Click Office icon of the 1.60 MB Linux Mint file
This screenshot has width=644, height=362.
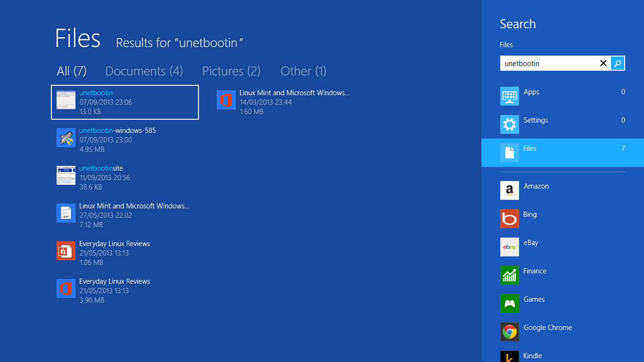point(226,100)
